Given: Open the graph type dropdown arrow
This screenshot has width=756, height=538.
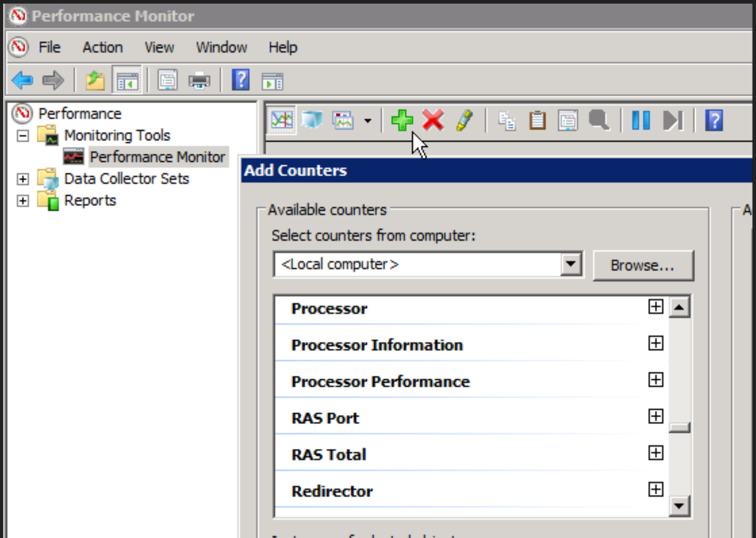Looking at the screenshot, I should 368,121.
